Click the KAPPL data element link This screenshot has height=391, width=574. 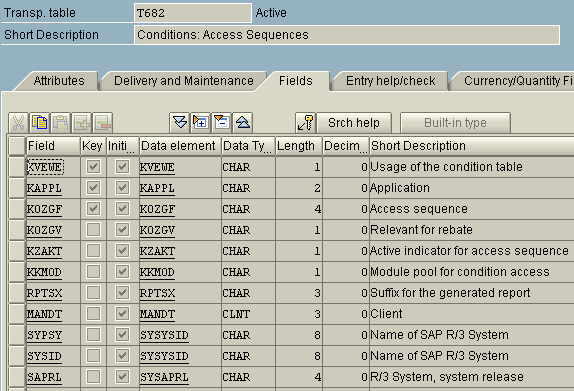point(157,188)
